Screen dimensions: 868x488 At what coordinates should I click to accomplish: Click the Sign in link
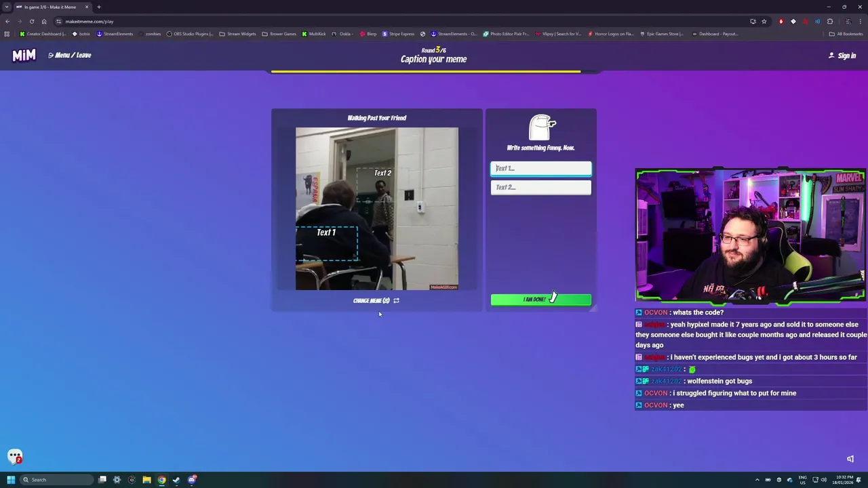(842, 56)
